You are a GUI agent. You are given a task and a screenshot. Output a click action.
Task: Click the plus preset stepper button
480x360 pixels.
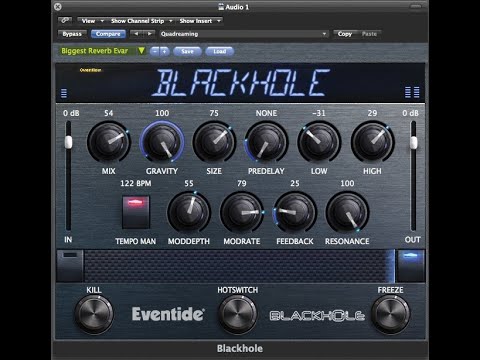coord(164,51)
